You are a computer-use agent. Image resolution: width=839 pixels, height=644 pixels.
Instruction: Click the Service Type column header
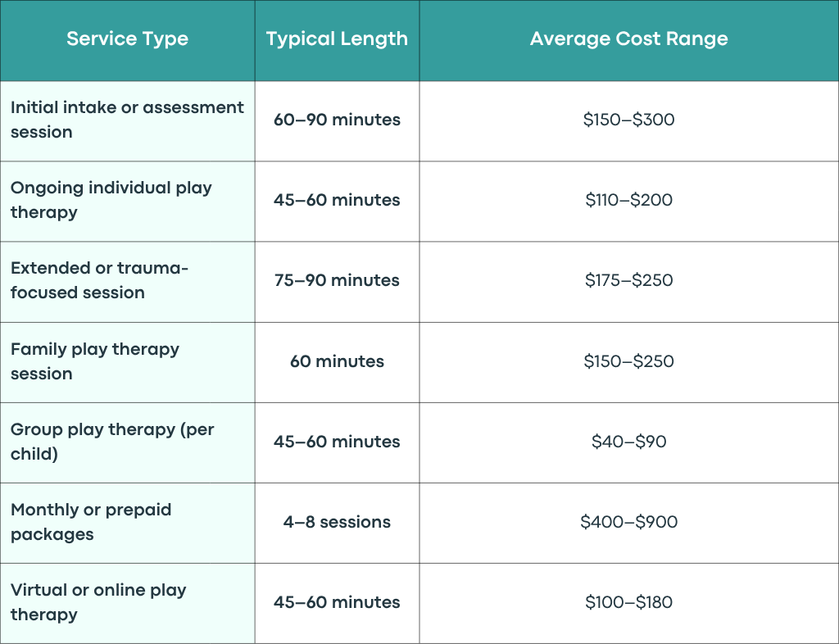[x=127, y=39]
